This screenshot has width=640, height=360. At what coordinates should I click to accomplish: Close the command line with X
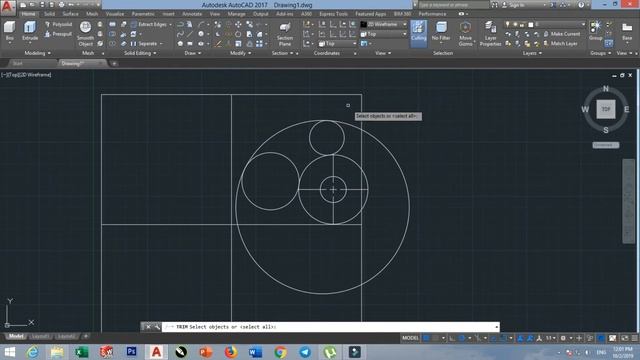[x=148, y=327]
